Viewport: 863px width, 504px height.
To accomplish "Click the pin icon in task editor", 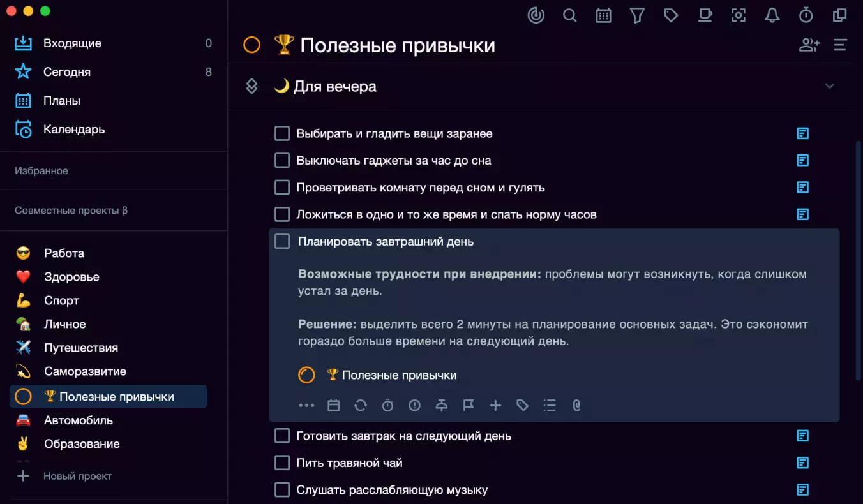I will point(441,405).
